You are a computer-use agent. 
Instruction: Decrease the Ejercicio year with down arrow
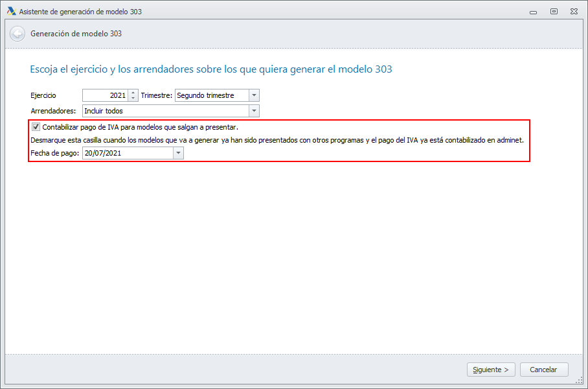tap(133, 99)
